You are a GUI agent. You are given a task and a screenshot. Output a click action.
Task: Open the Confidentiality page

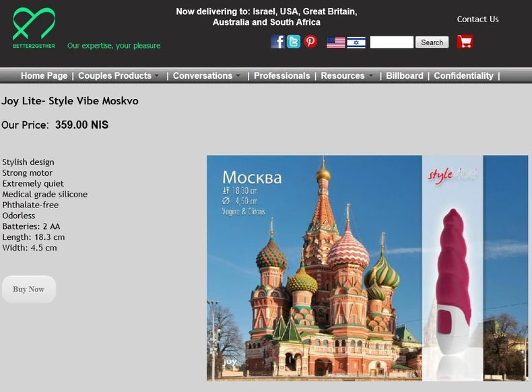point(463,75)
